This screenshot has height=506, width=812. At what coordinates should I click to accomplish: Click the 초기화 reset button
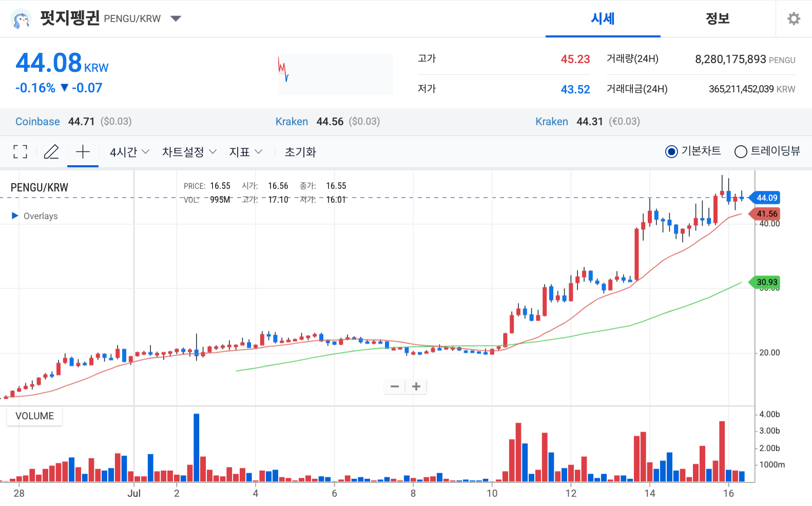[300, 152]
